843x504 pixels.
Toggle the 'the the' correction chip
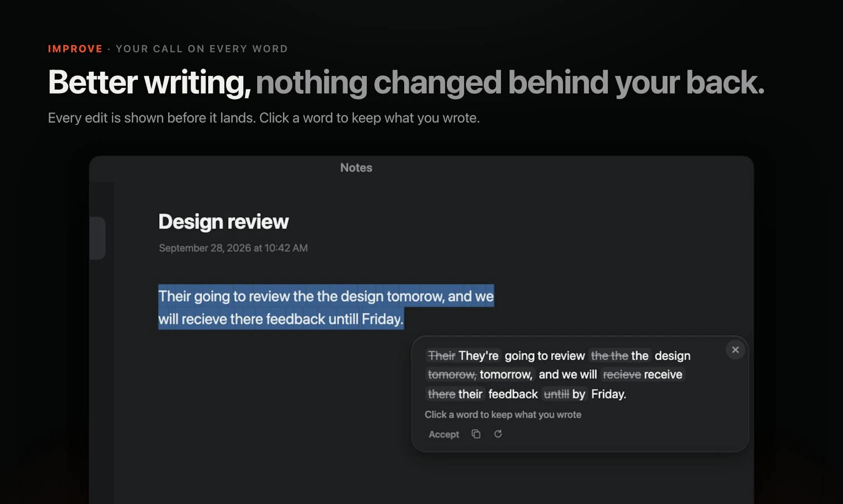point(620,356)
